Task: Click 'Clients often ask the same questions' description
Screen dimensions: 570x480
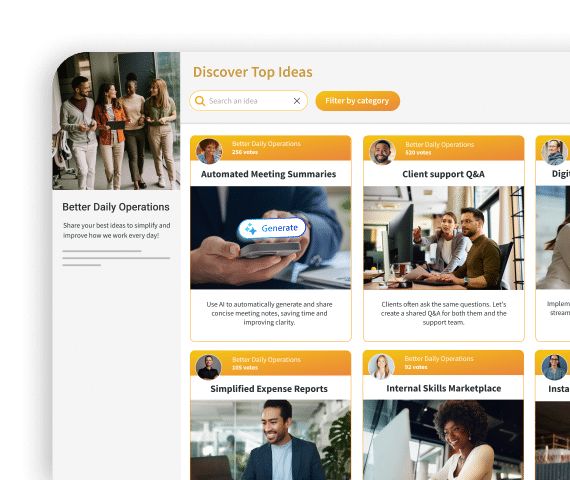Action: [x=443, y=313]
